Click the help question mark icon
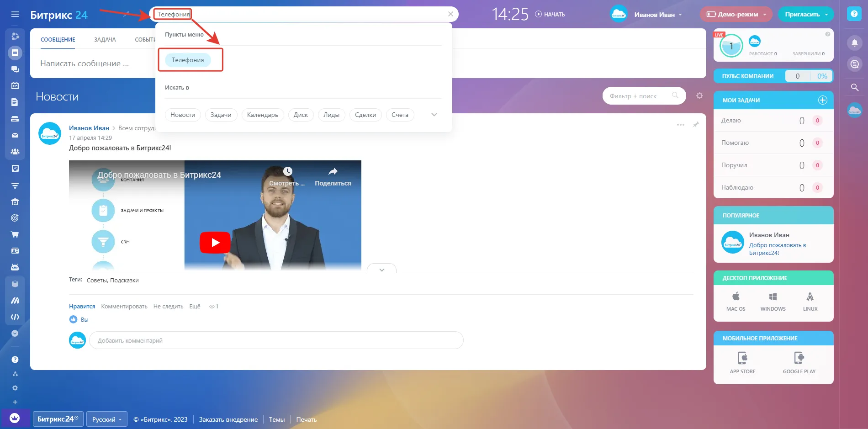The height and width of the screenshot is (429, 868). pyautogui.click(x=854, y=14)
